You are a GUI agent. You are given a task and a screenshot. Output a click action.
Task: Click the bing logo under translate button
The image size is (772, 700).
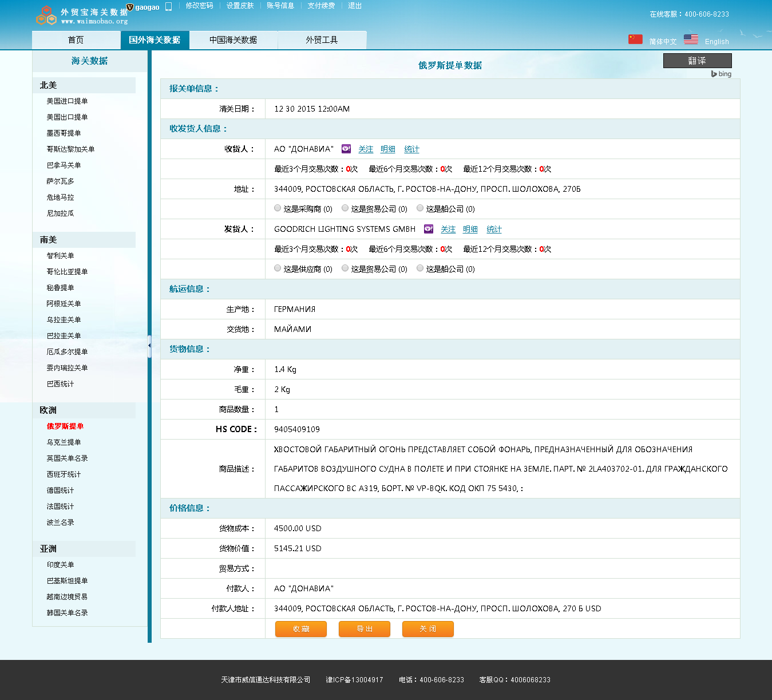click(x=721, y=74)
